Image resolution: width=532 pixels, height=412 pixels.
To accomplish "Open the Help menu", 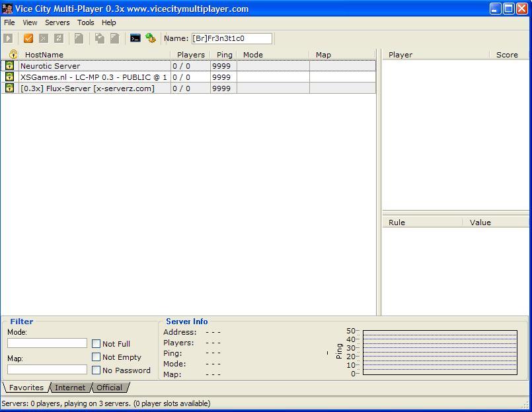I will [x=109, y=22].
